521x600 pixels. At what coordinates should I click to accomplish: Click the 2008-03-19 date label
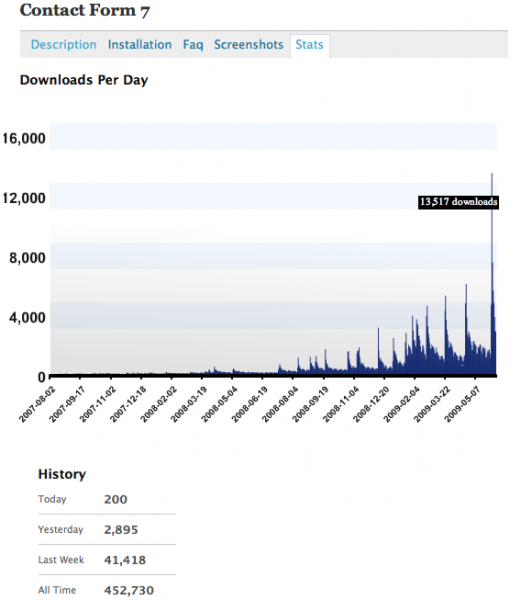[189, 404]
